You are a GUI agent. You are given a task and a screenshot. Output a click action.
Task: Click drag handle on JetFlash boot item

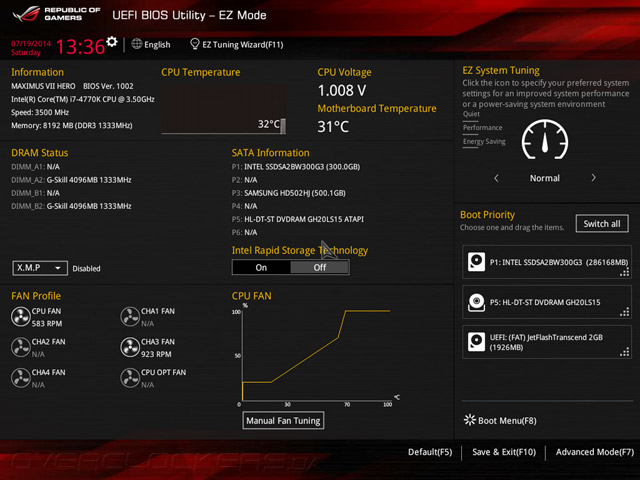624,352
